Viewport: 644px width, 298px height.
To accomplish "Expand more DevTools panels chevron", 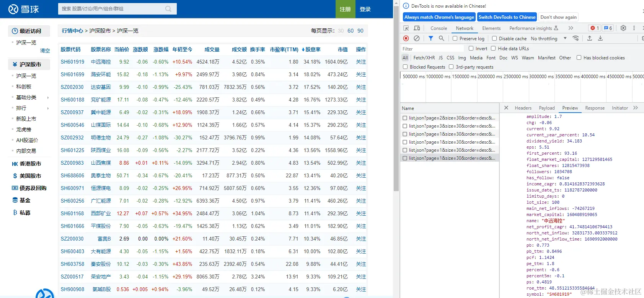I will pyautogui.click(x=571, y=28).
